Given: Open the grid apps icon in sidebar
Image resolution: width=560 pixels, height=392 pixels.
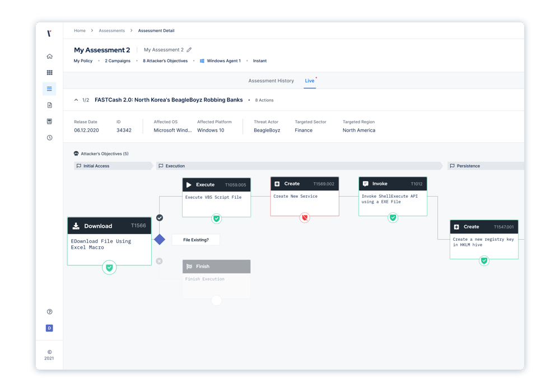Looking at the screenshot, I should point(50,72).
